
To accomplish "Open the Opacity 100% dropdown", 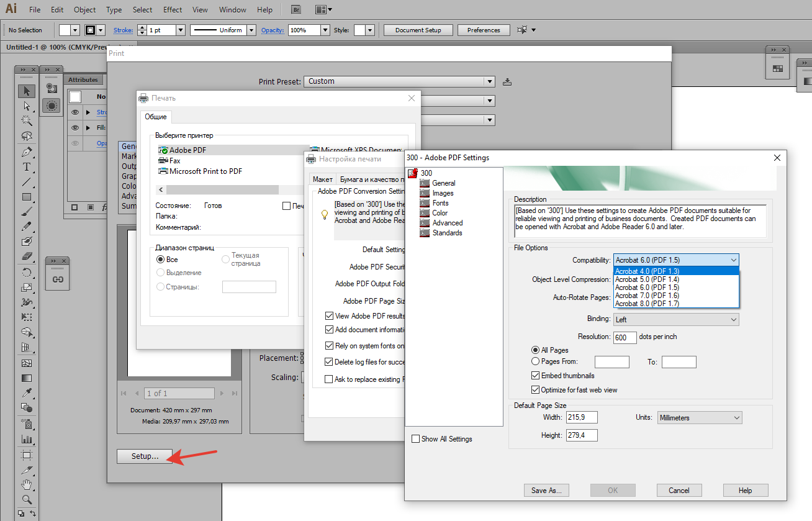I will coord(325,30).
